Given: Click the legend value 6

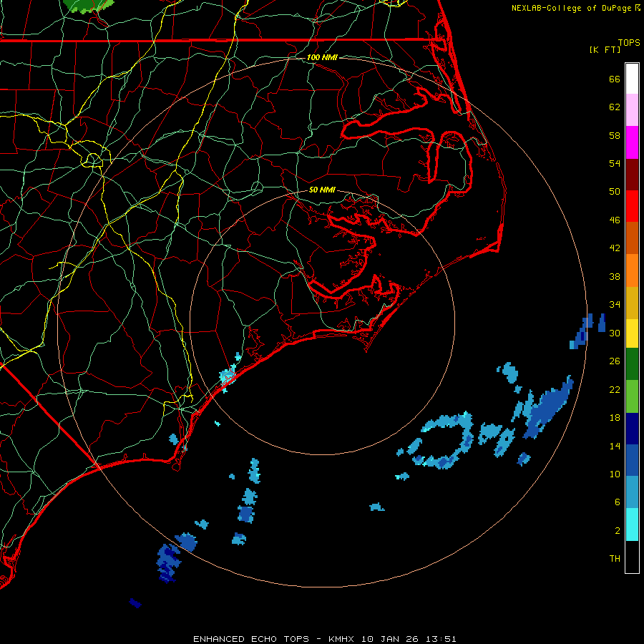Looking at the screenshot, I should click(617, 502).
